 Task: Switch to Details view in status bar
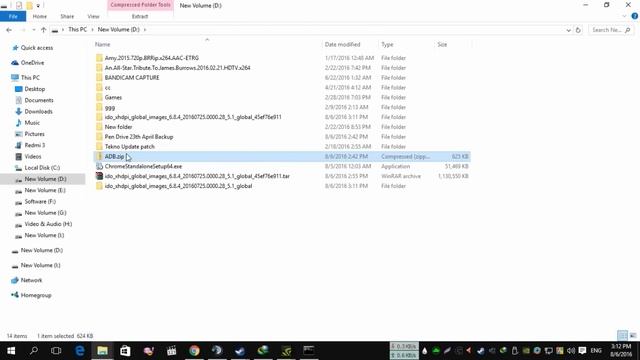(x=622, y=336)
